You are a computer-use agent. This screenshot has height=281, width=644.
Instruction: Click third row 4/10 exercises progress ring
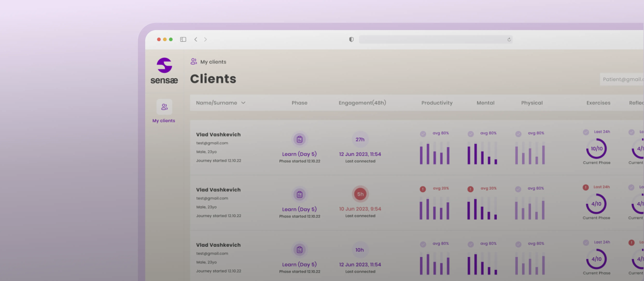[x=597, y=259]
